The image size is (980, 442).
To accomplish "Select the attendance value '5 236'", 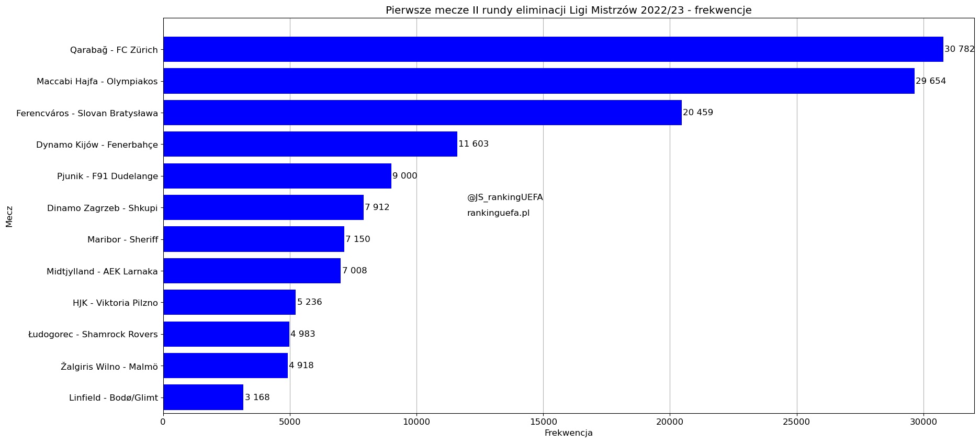I will click(x=310, y=302).
